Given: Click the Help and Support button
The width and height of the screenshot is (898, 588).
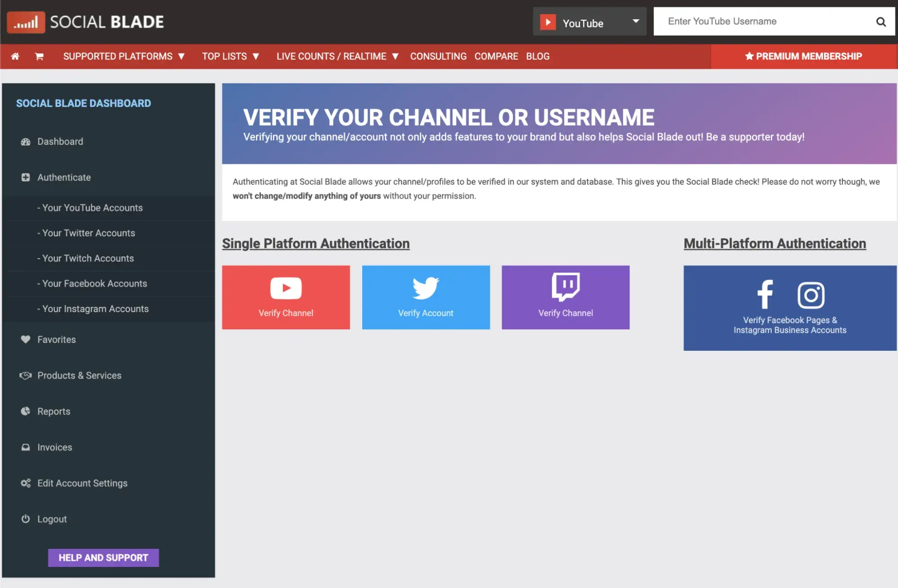Looking at the screenshot, I should click(x=103, y=557).
